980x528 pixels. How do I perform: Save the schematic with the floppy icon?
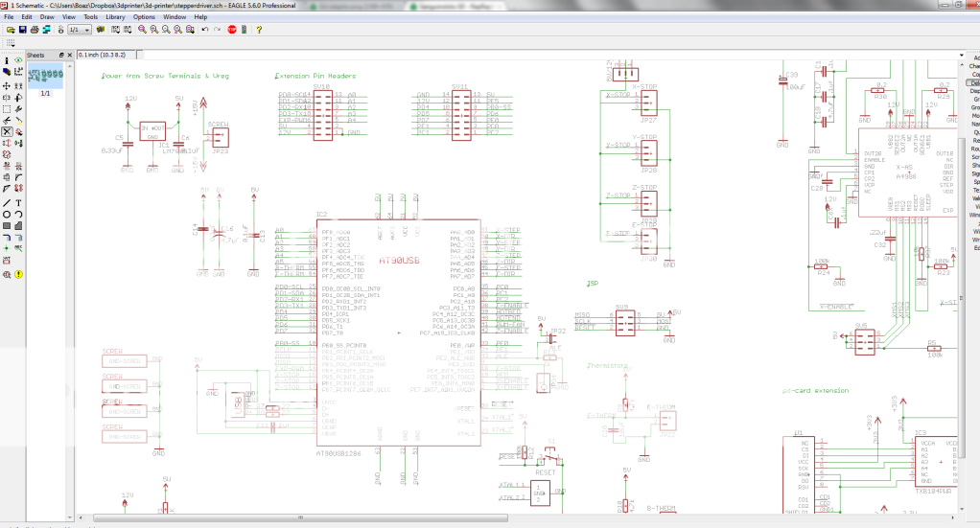[21, 30]
